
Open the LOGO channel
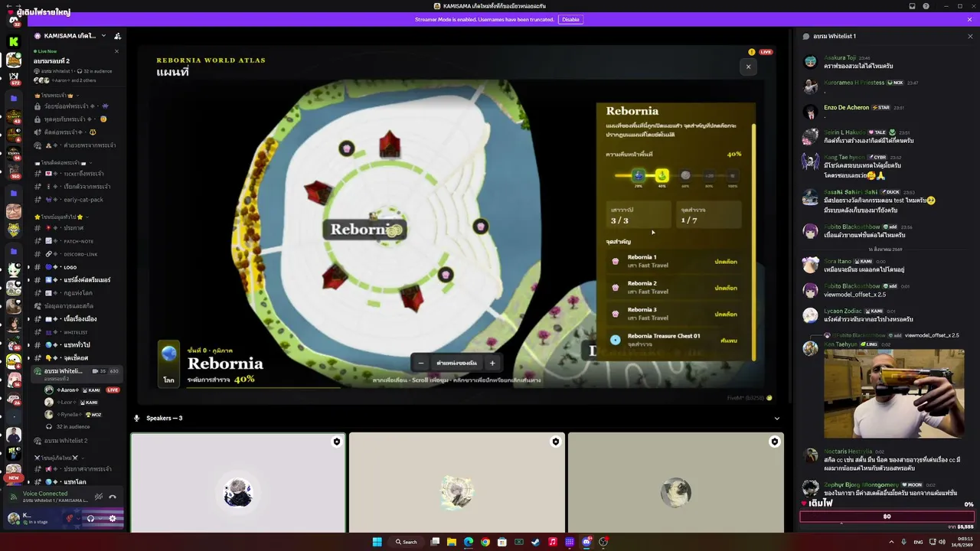[78, 267]
